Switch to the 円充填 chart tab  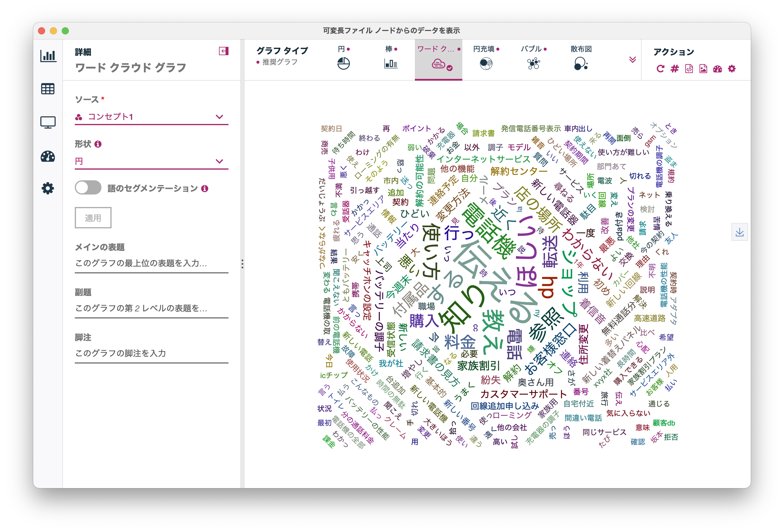[x=485, y=63]
